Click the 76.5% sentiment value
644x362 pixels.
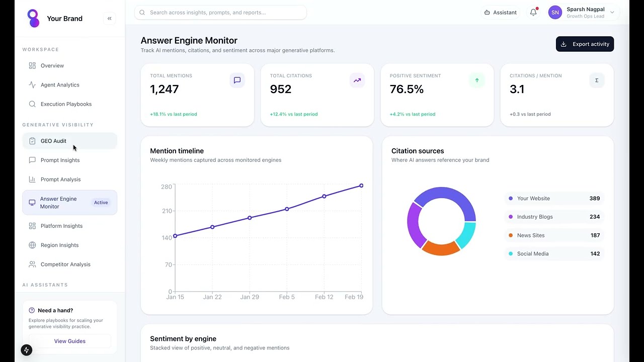407,89
